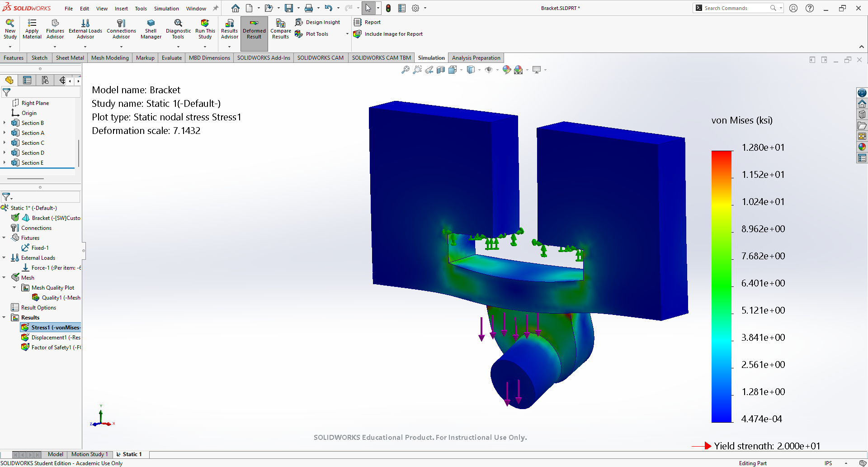Select the Right Plane item
The width and height of the screenshot is (868, 467).
(30, 103)
